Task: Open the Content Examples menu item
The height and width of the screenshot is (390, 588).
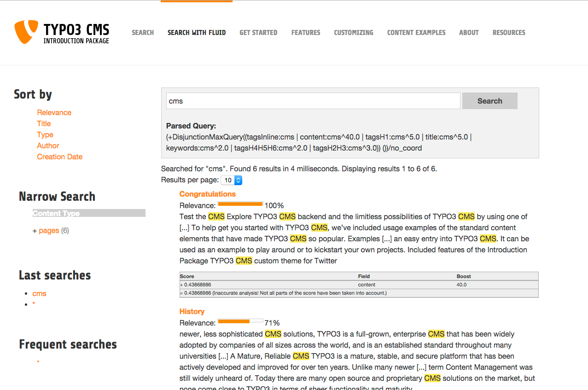Action: tap(416, 33)
